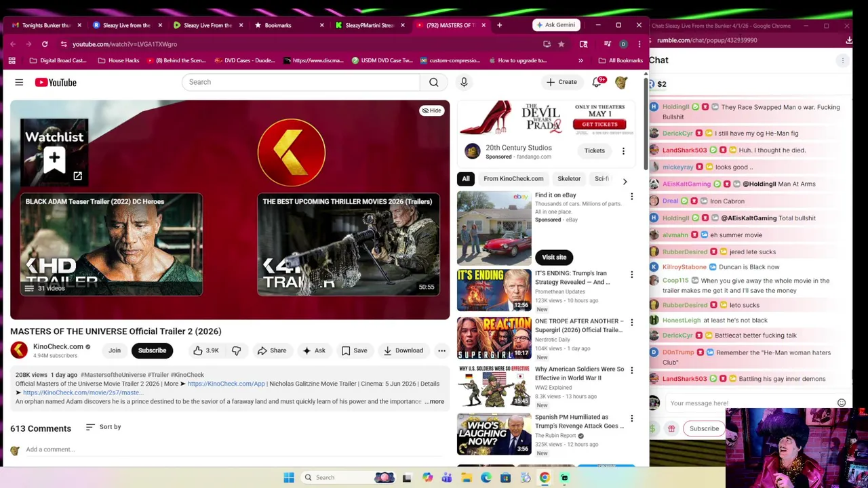Image resolution: width=868 pixels, height=488 pixels.
Task: Subscribe to KinoCheck.com channel
Action: click(152, 350)
